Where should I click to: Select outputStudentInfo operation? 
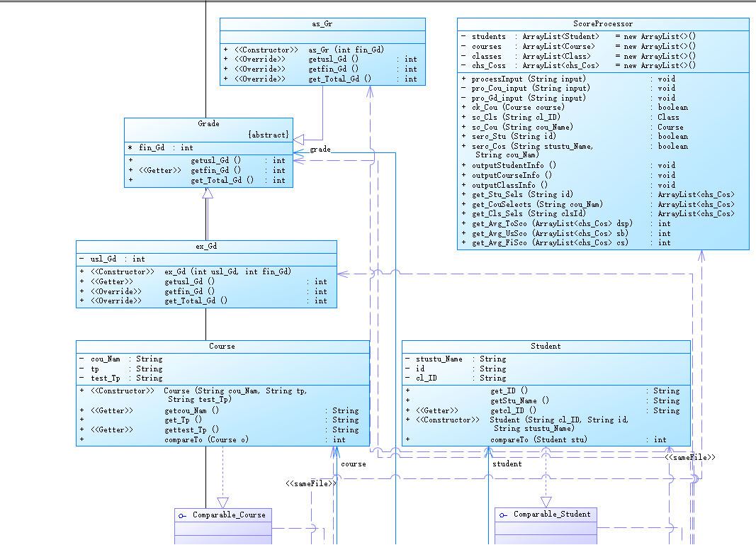pyautogui.click(x=568, y=165)
